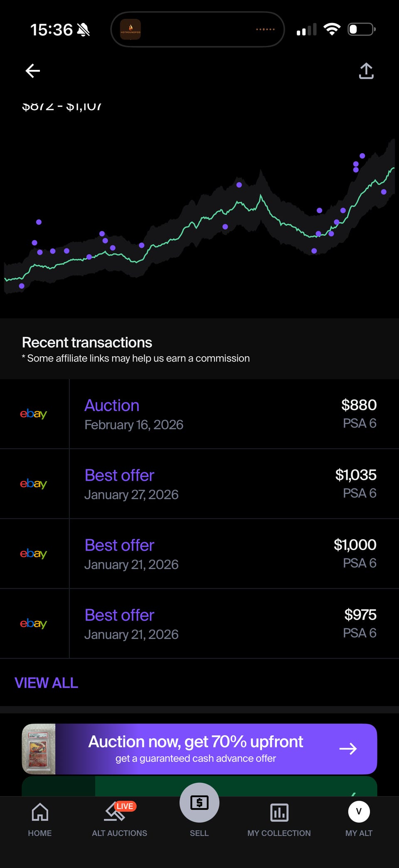Tap eBay logo on January 27 row

coord(34,484)
